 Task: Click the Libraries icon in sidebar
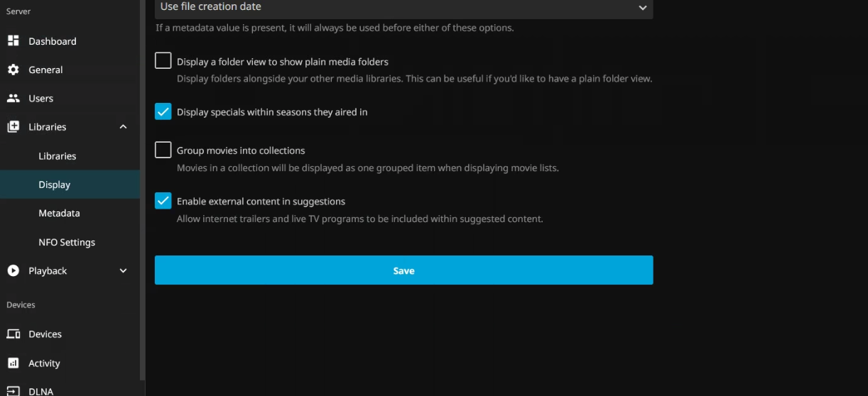pyautogui.click(x=13, y=127)
